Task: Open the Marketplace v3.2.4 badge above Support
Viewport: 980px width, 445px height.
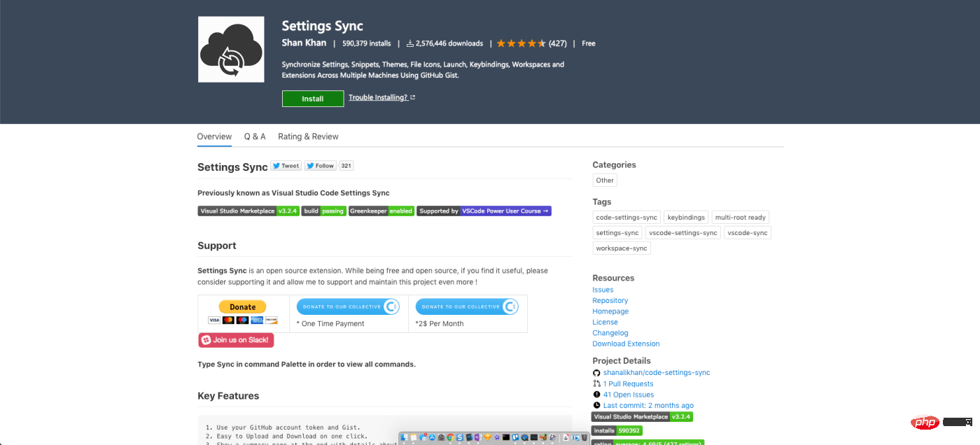Action: (248, 211)
